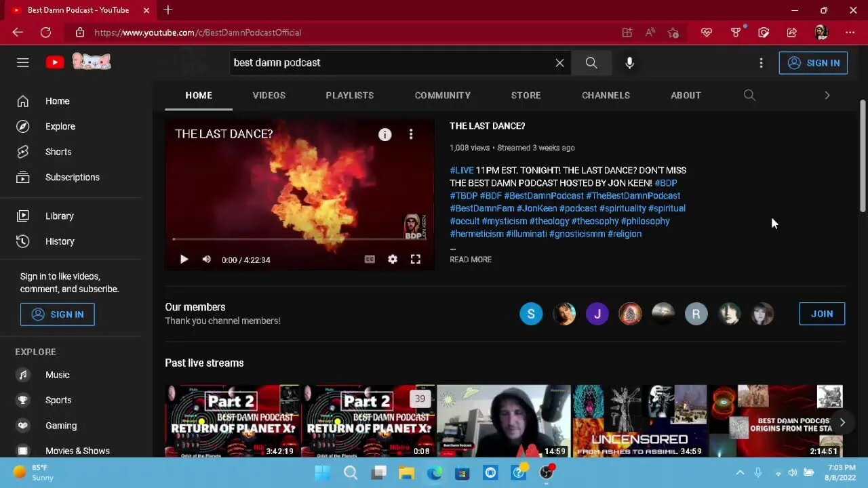Advance the Past live streams carousel right
Screen dimensions: 868x488
(x=842, y=422)
